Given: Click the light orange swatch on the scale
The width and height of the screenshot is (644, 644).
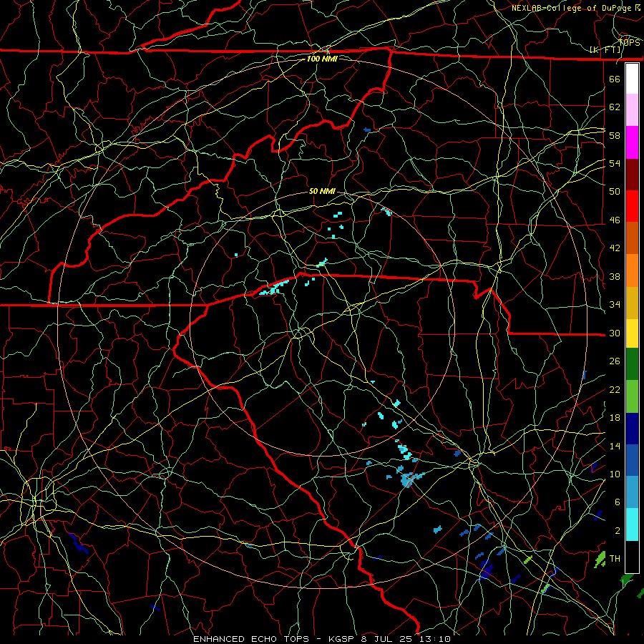Looking at the screenshot, I should (632, 270).
